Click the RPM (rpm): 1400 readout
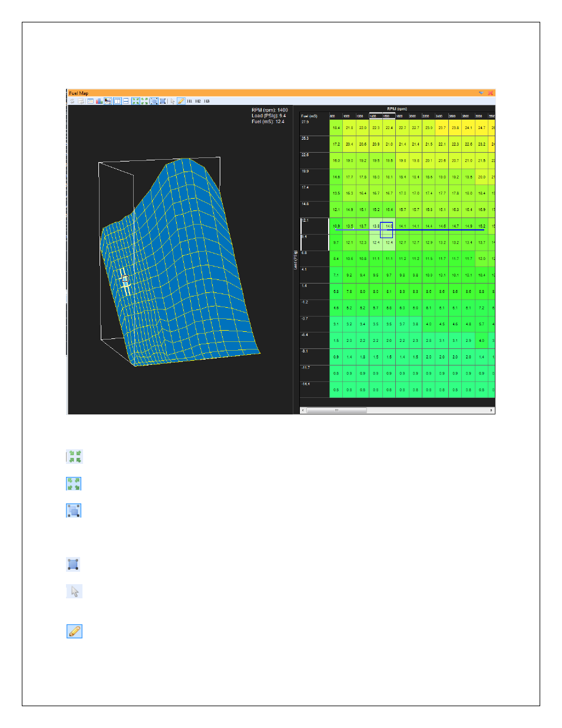 coord(270,110)
